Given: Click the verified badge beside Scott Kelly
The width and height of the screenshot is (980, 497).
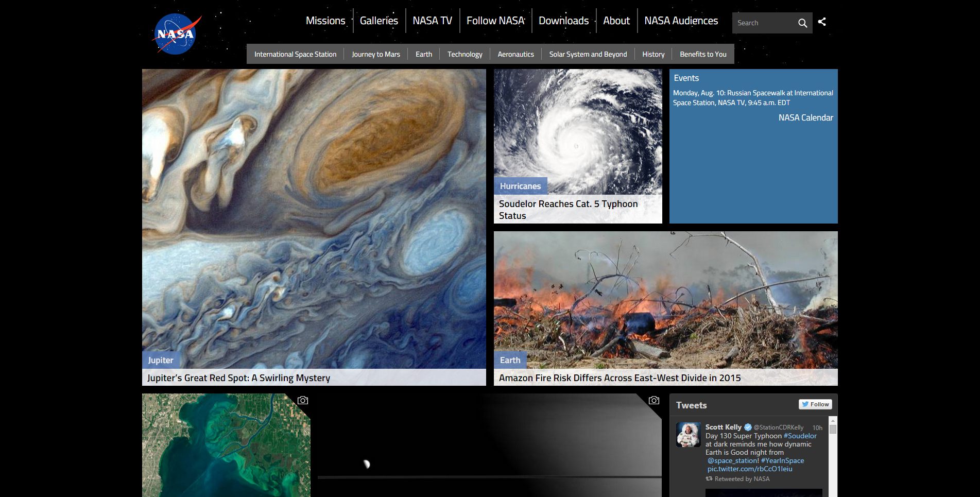Looking at the screenshot, I should pyautogui.click(x=748, y=427).
